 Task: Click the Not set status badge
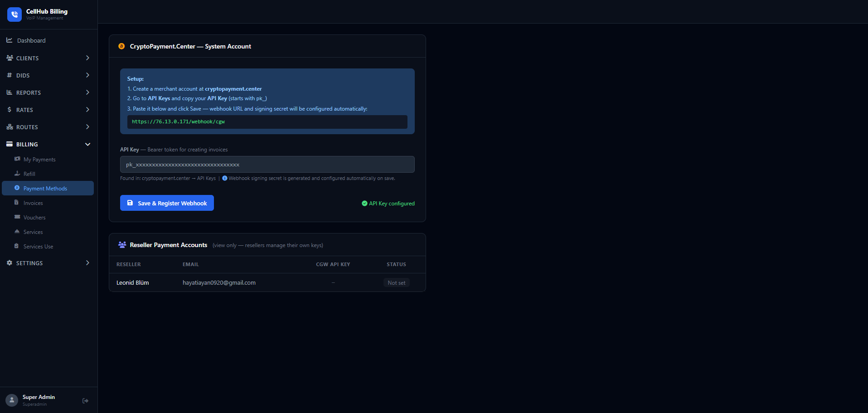pos(397,282)
